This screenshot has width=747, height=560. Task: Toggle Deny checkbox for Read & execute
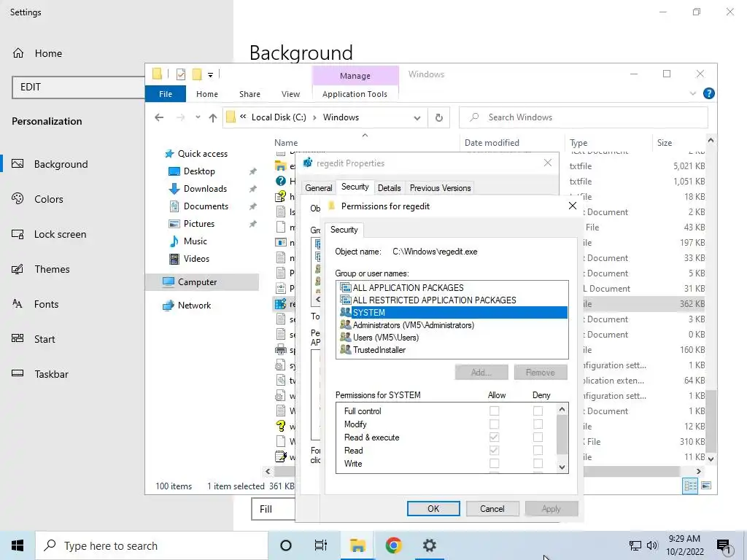(538, 437)
